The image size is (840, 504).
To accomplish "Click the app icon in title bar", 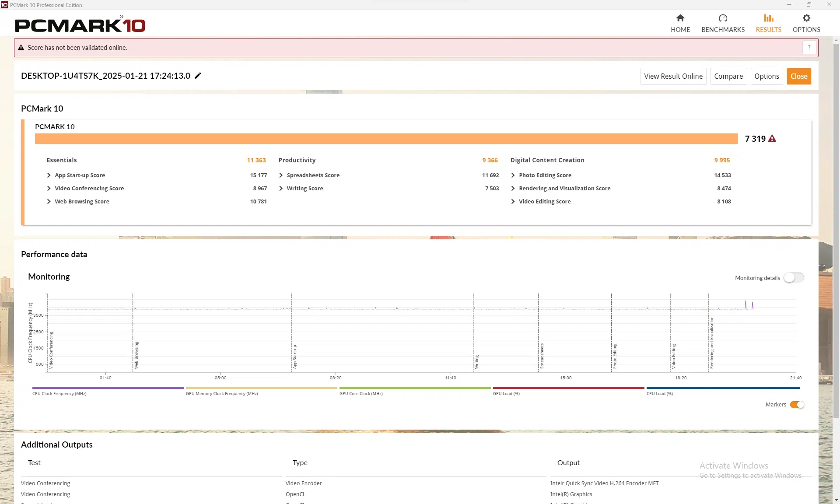I will click(4, 5).
